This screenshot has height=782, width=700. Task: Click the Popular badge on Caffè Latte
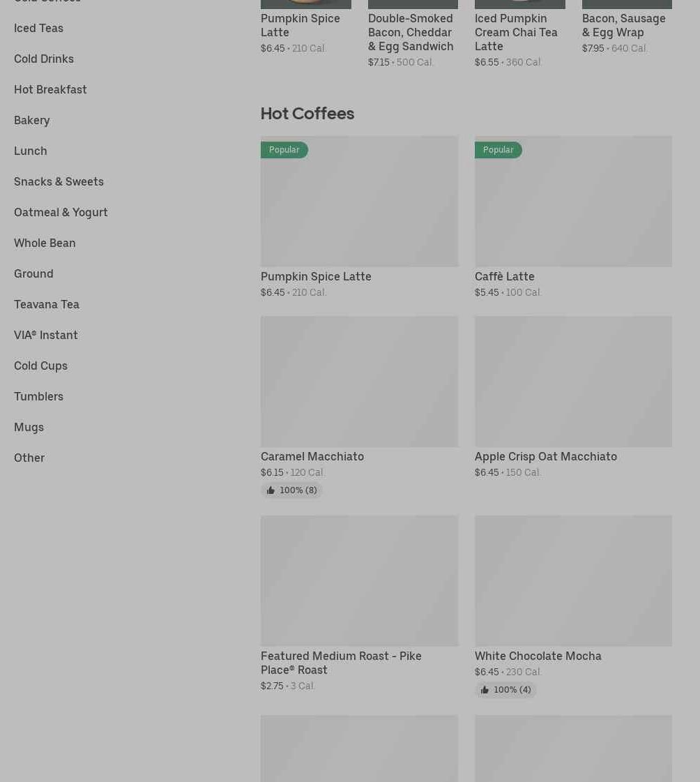pyautogui.click(x=498, y=150)
